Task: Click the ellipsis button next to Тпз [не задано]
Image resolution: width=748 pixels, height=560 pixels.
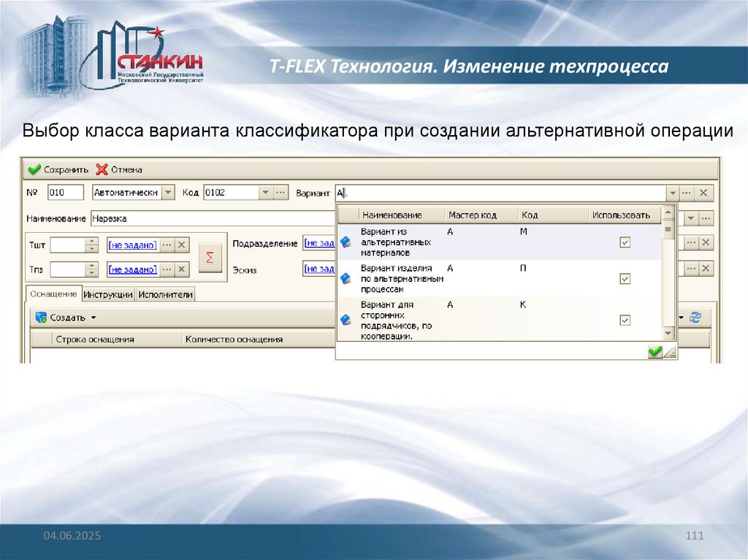Action: [x=167, y=269]
